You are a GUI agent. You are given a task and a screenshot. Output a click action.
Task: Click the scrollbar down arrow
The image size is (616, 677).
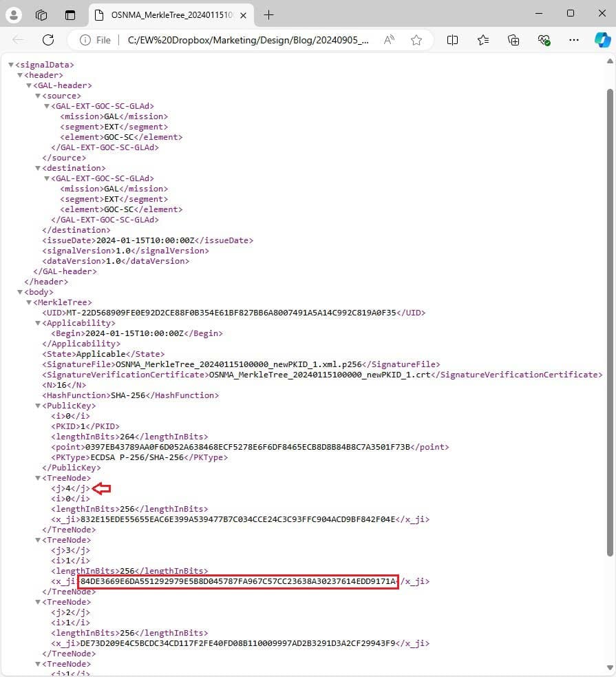click(x=610, y=667)
